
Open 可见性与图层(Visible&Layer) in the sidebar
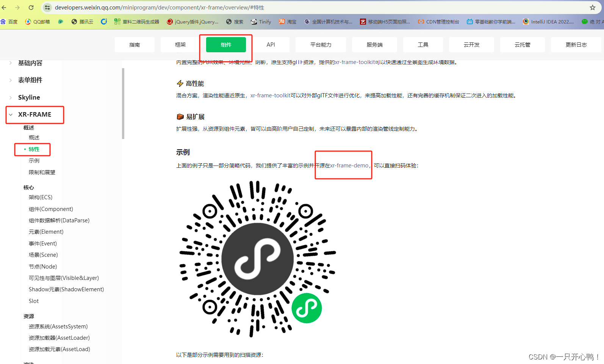(x=64, y=278)
